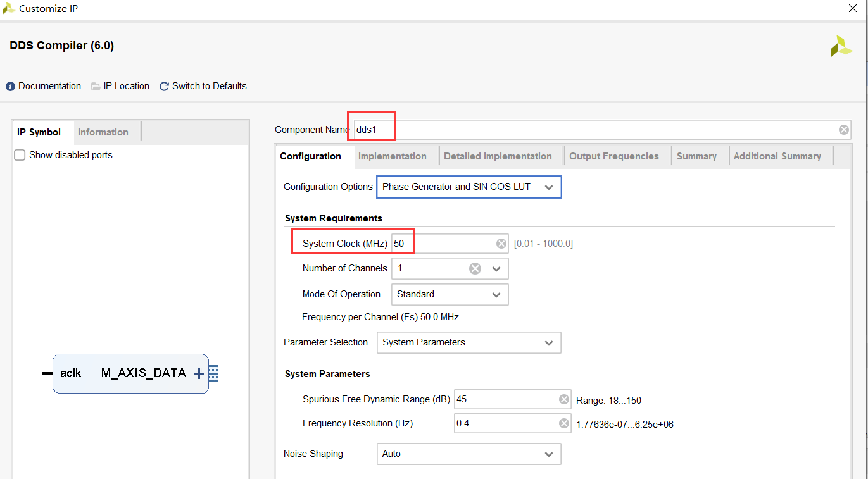Expand the M_AXIS_DATA port plus icon
The width and height of the screenshot is (868, 479).
click(x=199, y=373)
